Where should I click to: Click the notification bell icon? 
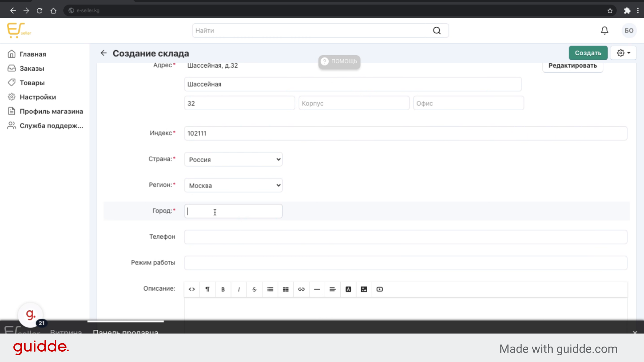(x=604, y=31)
